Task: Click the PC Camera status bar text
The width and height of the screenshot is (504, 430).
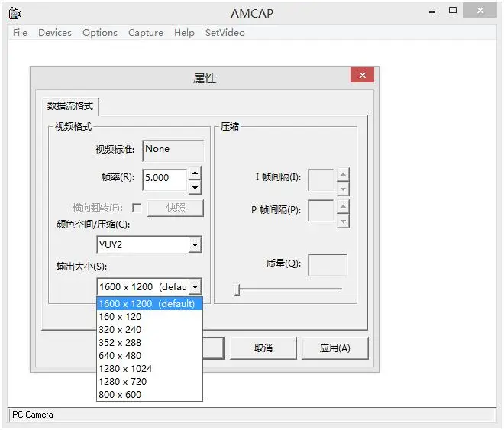Action: point(33,415)
